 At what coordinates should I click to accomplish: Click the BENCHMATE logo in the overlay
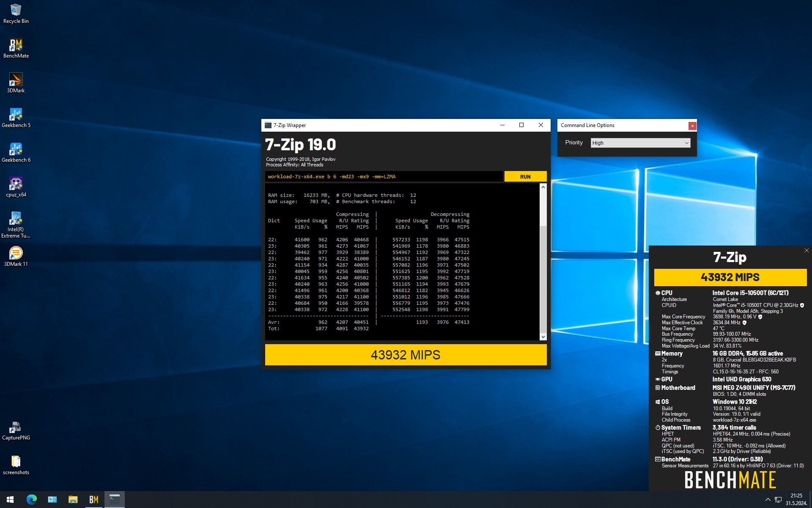pyautogui.click(x=730, y=480)
